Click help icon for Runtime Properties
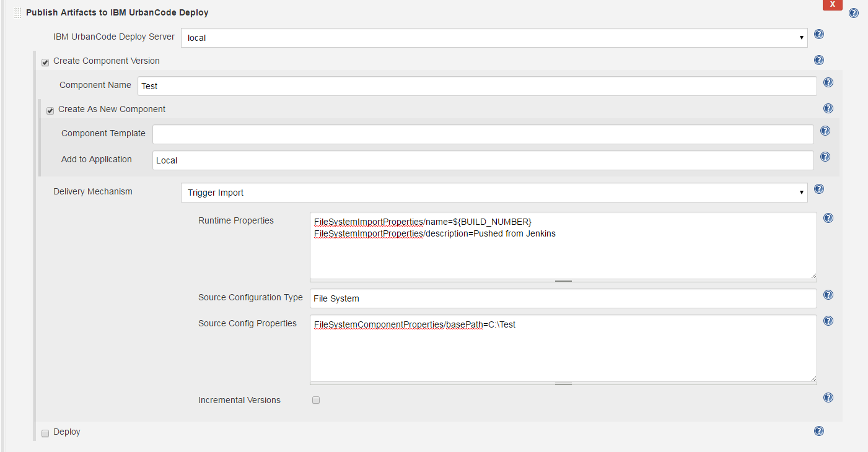 pos(828,219)
